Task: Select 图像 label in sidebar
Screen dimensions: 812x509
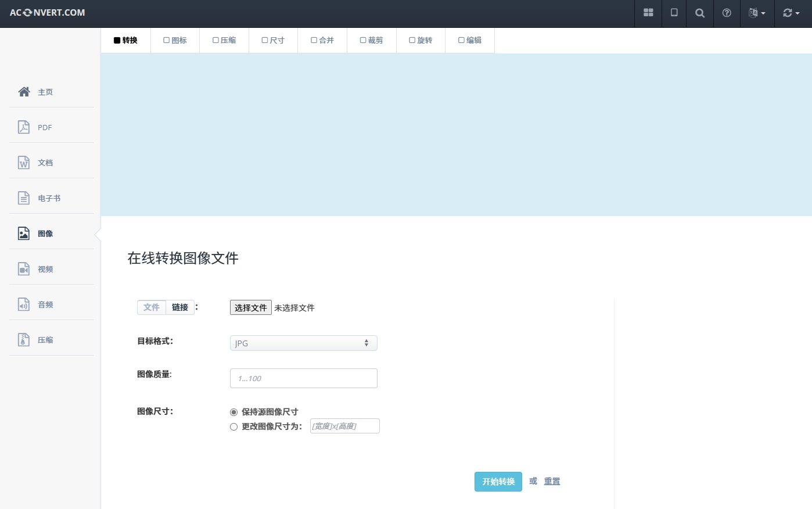Action: (x=45, y=234)
